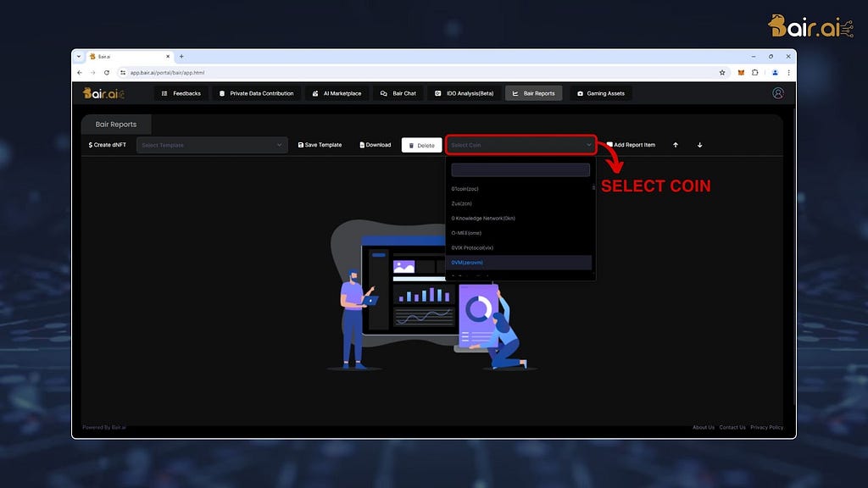This screenshot has width=868, height=488.
Task: Open browser extensions puzzle icon
Action: pos(754,73)
